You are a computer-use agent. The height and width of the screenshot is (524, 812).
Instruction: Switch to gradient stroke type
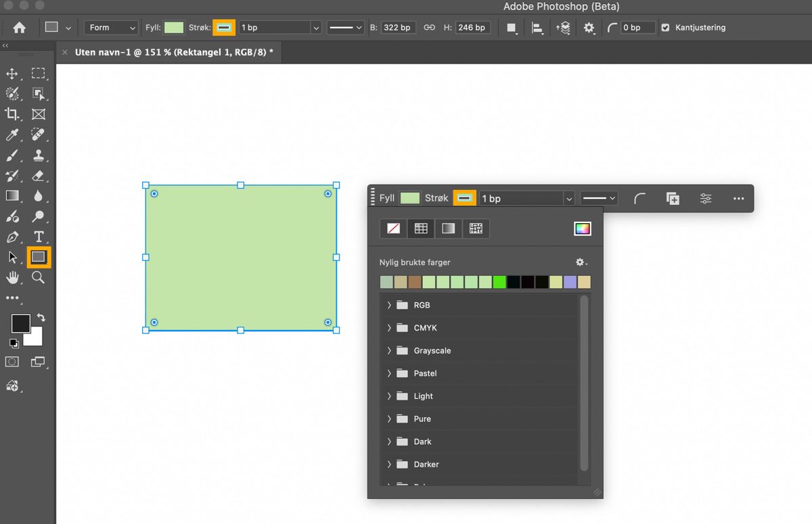[x=448, y=229]
